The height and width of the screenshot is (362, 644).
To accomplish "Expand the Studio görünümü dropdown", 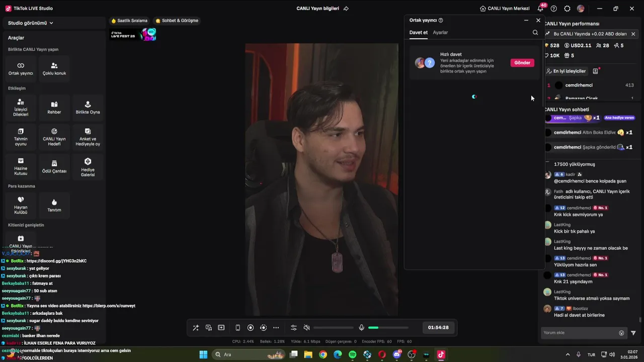I will [31, 23].
